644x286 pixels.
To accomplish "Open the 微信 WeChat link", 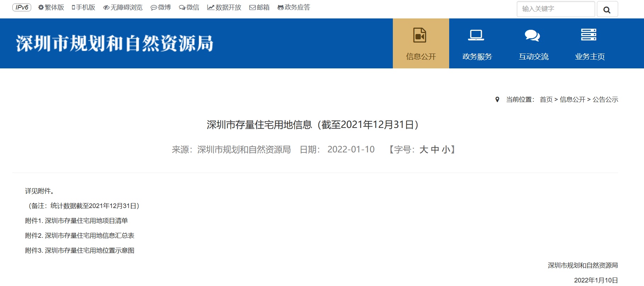I will 189,7.
